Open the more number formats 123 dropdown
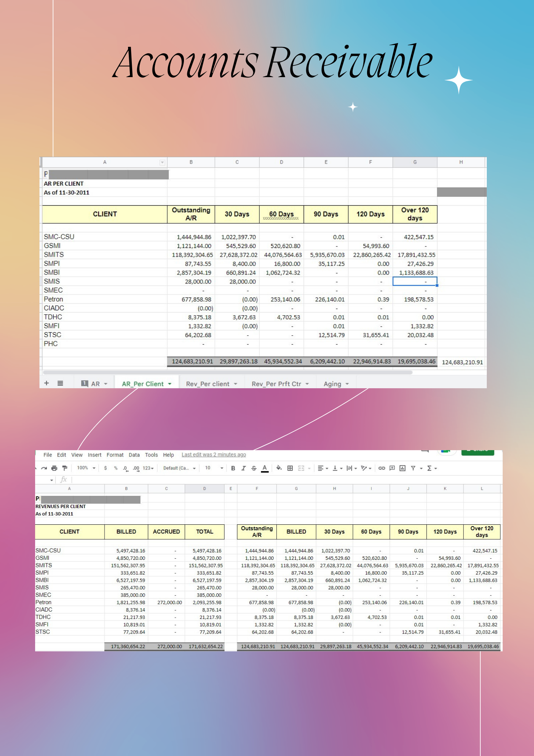The height and width of the screenshot is (756, 534). click(148, 468)
